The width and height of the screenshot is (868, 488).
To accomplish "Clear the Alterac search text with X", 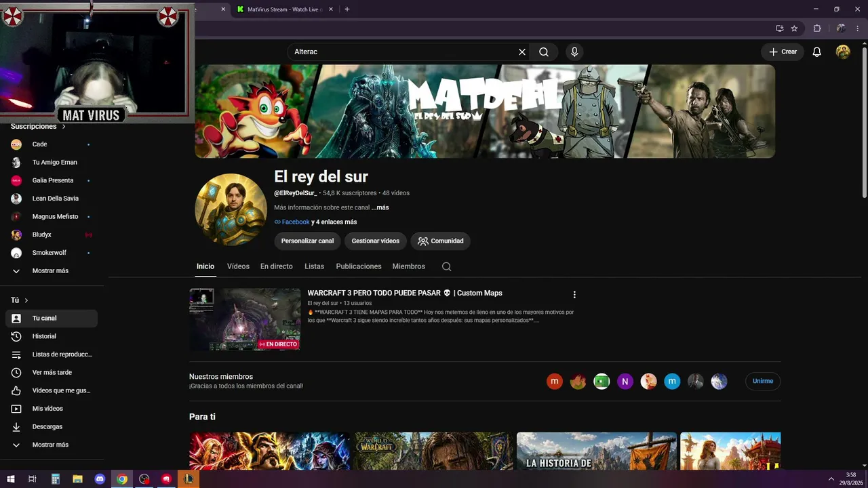I will [522, 52].
